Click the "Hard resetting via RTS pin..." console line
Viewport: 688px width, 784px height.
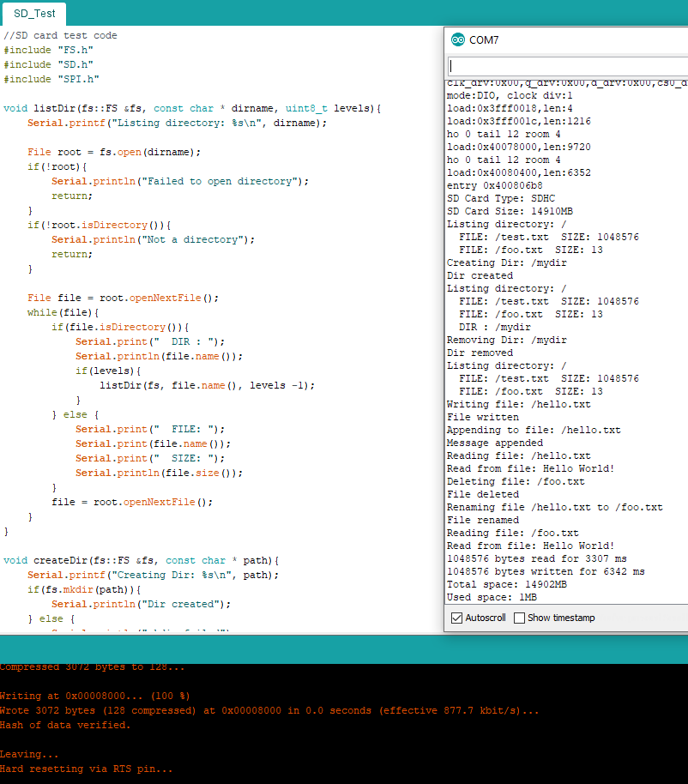pyautogui.click(x=86, y=769)
